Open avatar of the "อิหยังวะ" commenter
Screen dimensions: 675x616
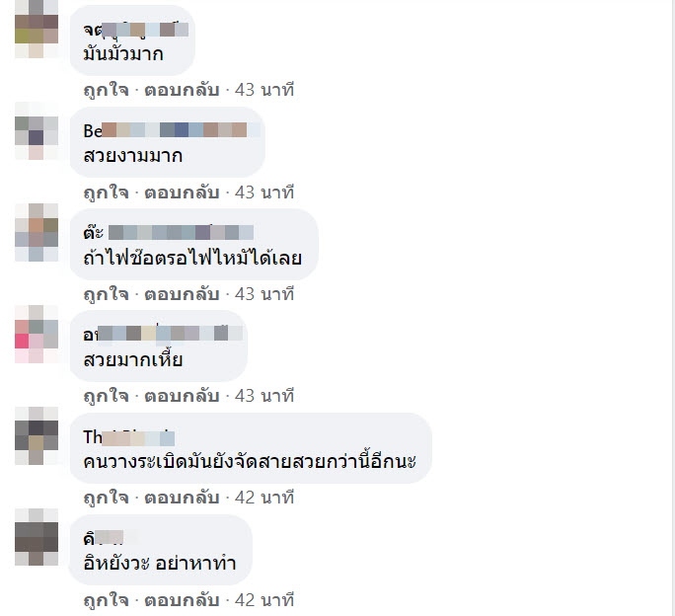pos(37,537)
